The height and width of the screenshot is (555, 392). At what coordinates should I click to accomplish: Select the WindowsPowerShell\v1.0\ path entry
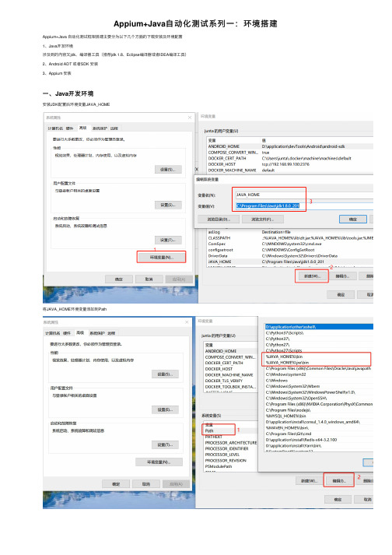[319, 392]
